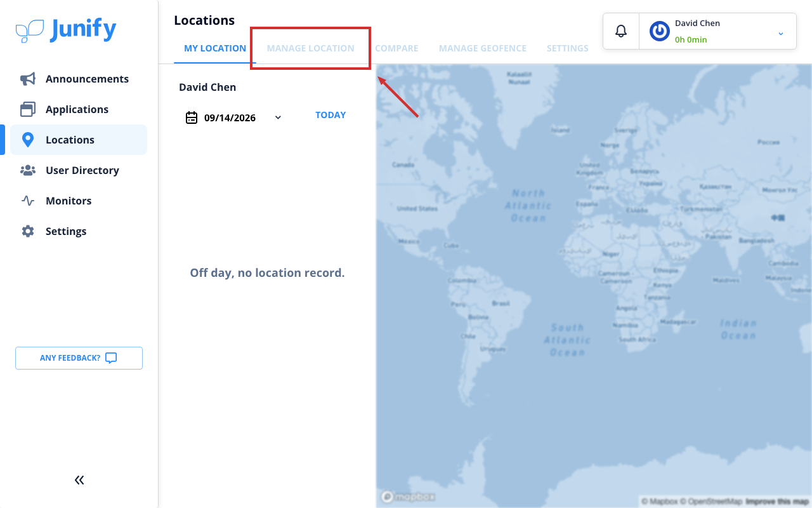Open Announcements megaphone icon
This screenshot has height=508, width=812.
[x=28, y=79]
